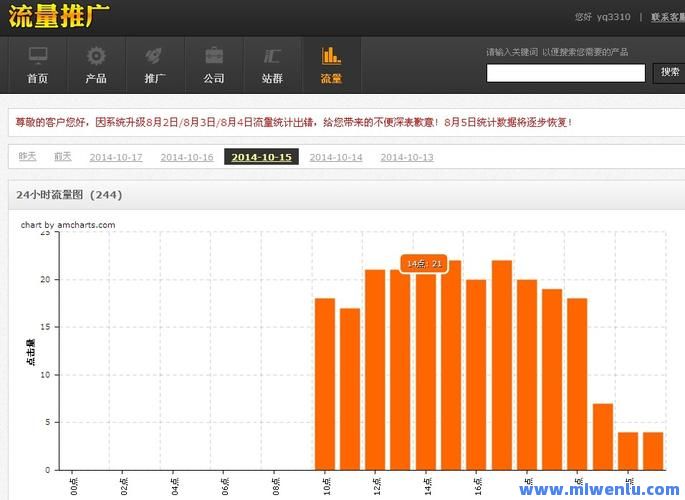Click the 搜索 search button

click(669, 72)
